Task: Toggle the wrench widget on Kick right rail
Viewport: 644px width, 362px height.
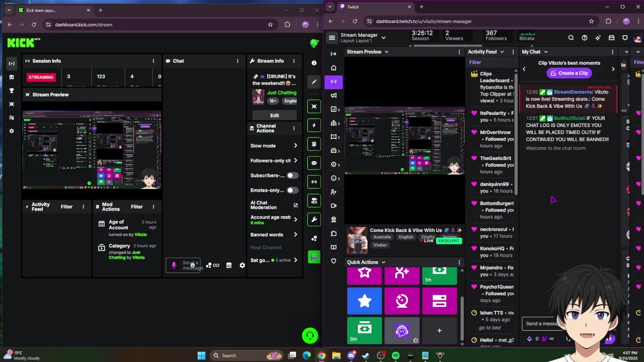Action: tap(314, 219)
